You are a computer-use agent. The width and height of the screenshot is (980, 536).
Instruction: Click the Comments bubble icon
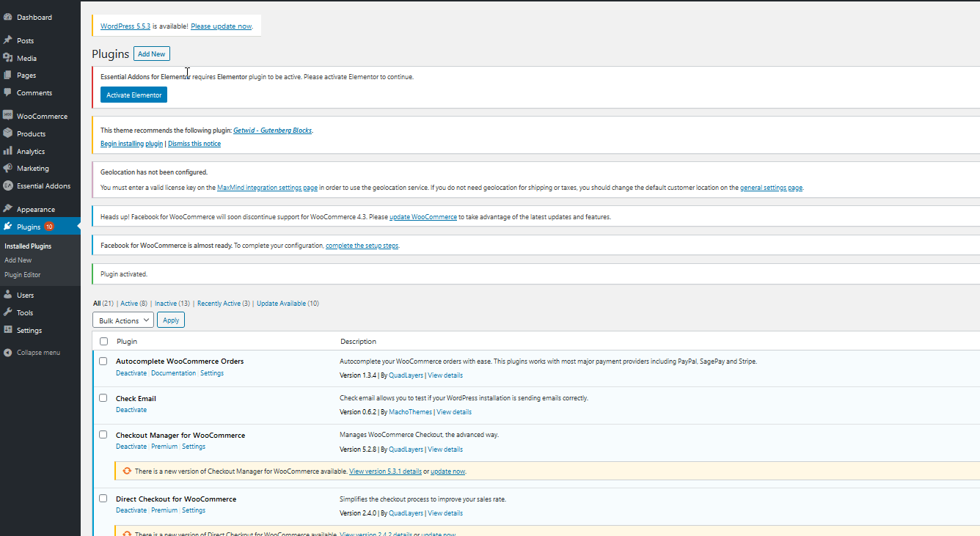pos(8,92)
